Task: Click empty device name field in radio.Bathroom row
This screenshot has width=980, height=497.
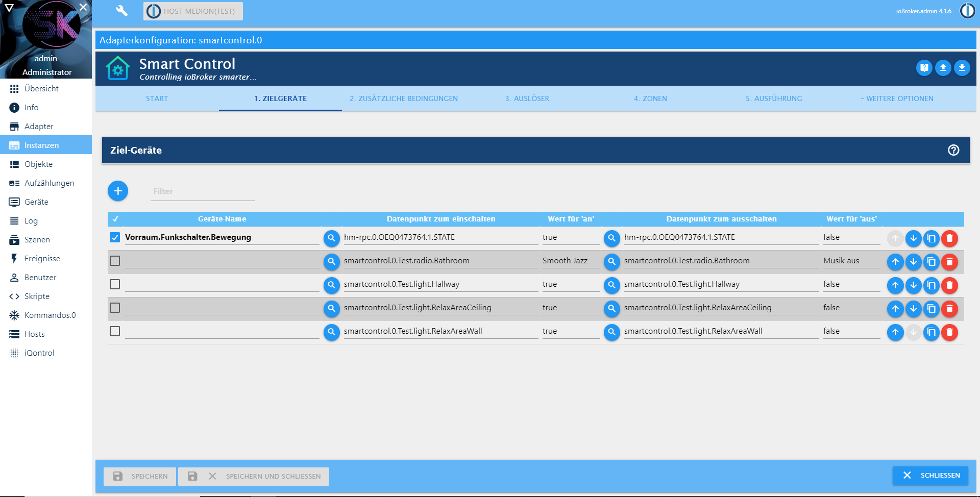Action: pyautogui.click(x=222, y=261)
